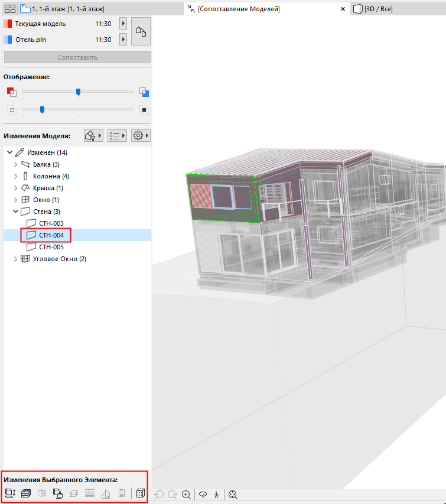Open the list grouping options dropdown
This screenshot has height=504, width=446.
(117, 136)
